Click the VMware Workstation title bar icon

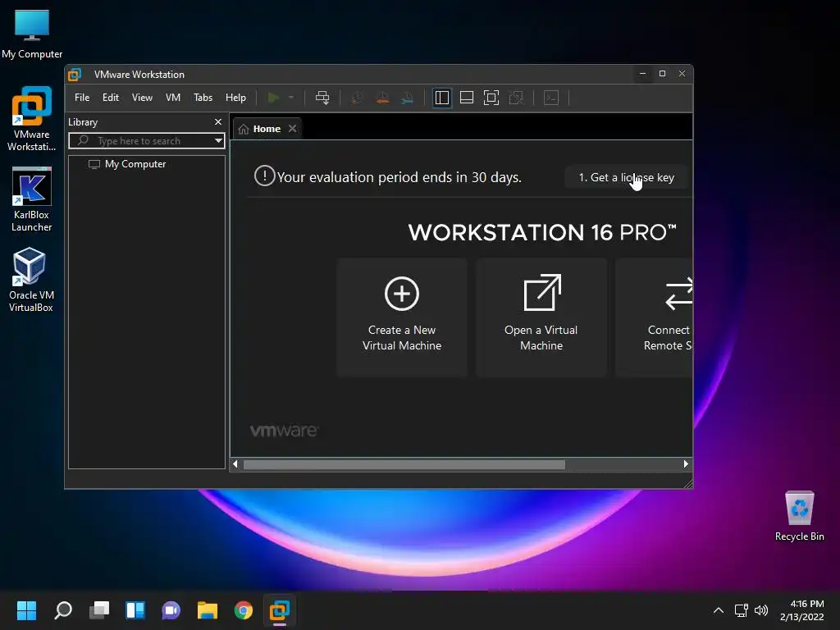pyautogui.click(x=75, y=75)
